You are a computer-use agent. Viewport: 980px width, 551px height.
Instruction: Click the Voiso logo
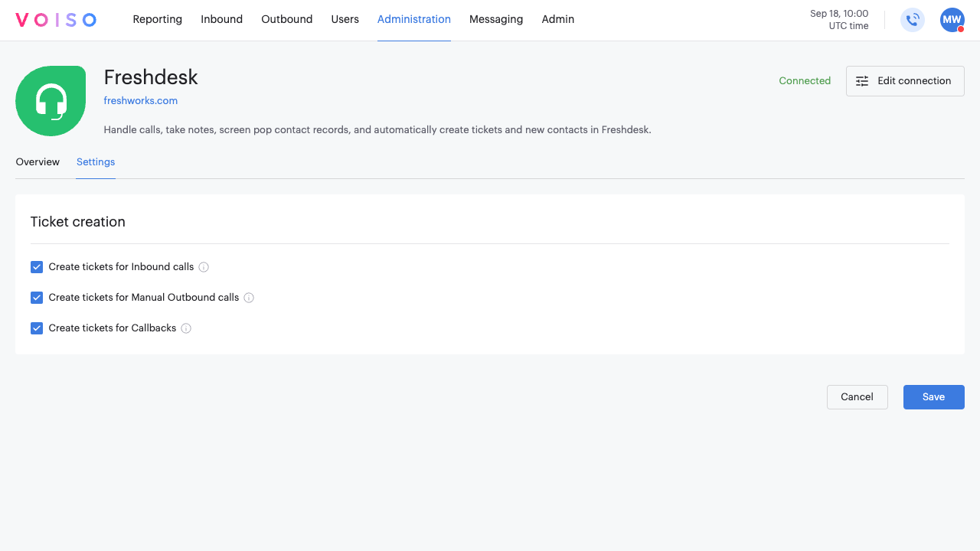[x=56, y=20]
